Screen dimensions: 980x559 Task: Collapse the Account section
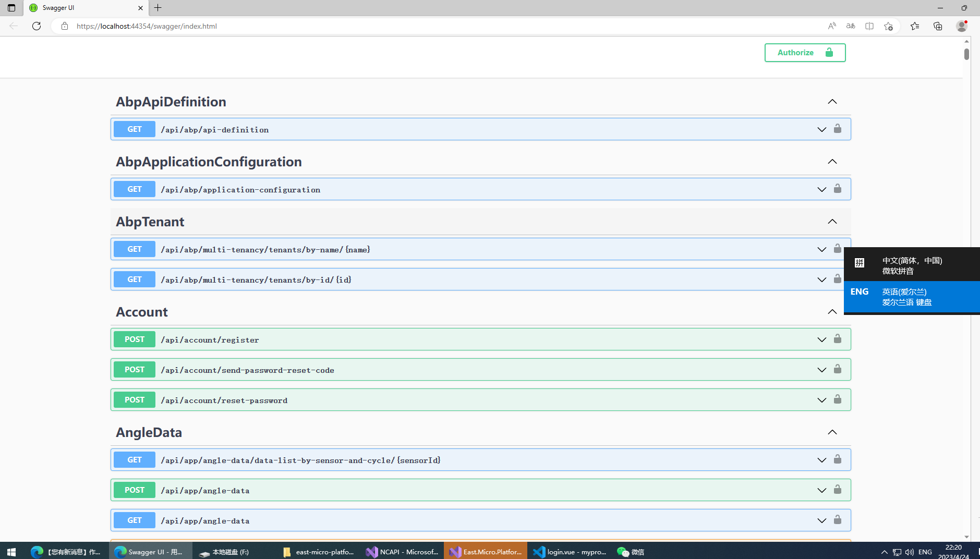point(832,312)
